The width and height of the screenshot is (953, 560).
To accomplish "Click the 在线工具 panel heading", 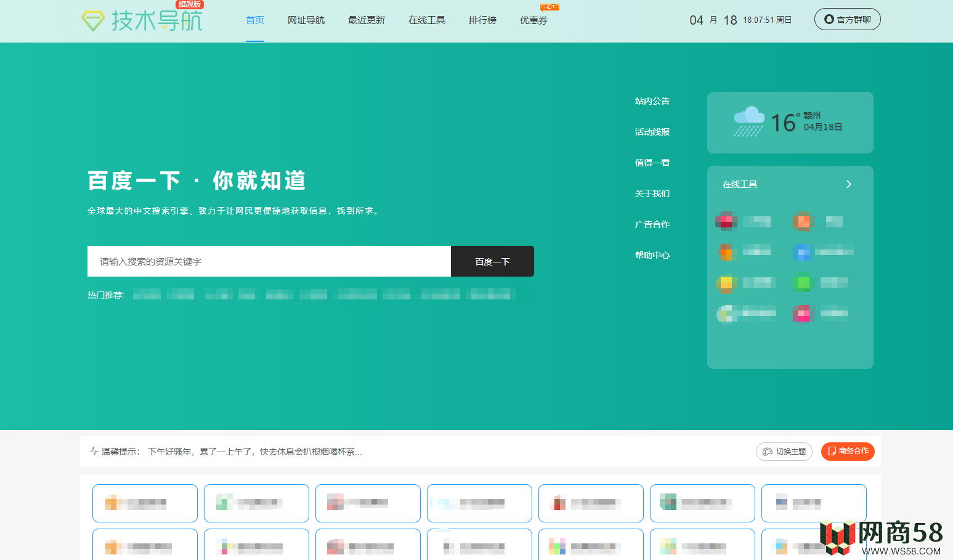I will 740,184.
